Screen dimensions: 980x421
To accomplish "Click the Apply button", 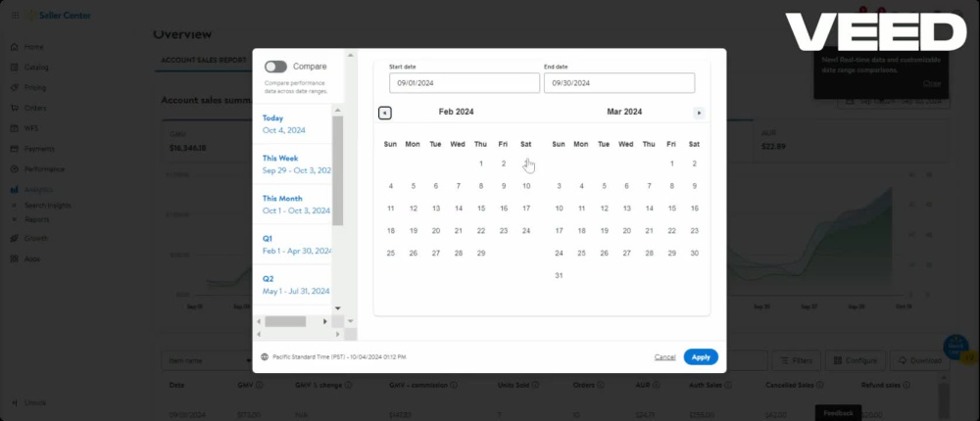I will (701, 357).
